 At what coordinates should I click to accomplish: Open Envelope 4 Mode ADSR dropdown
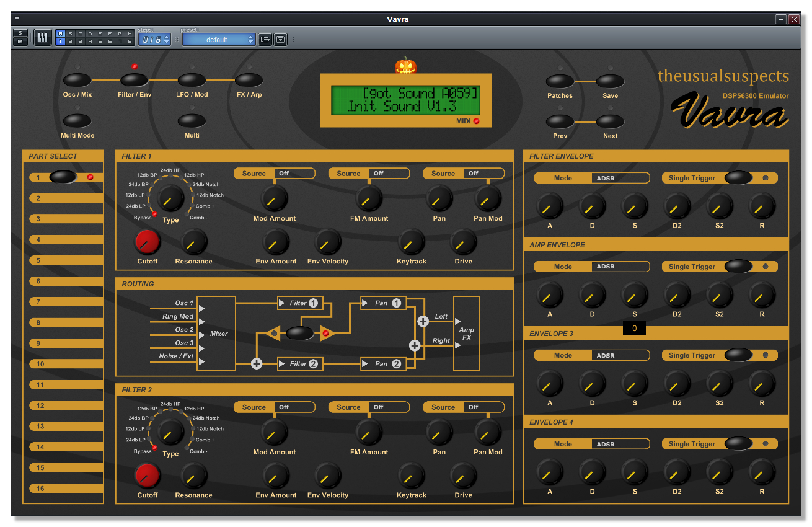click(620, 444)
